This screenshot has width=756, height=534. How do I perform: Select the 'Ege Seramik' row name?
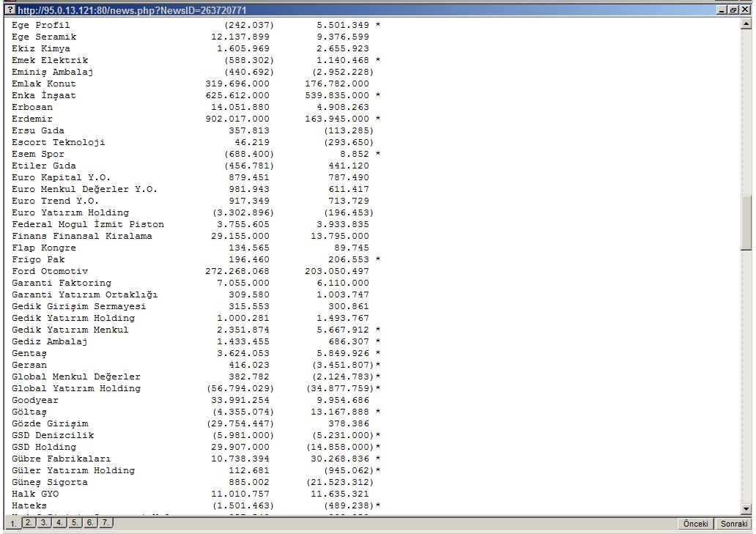(44, 37)
